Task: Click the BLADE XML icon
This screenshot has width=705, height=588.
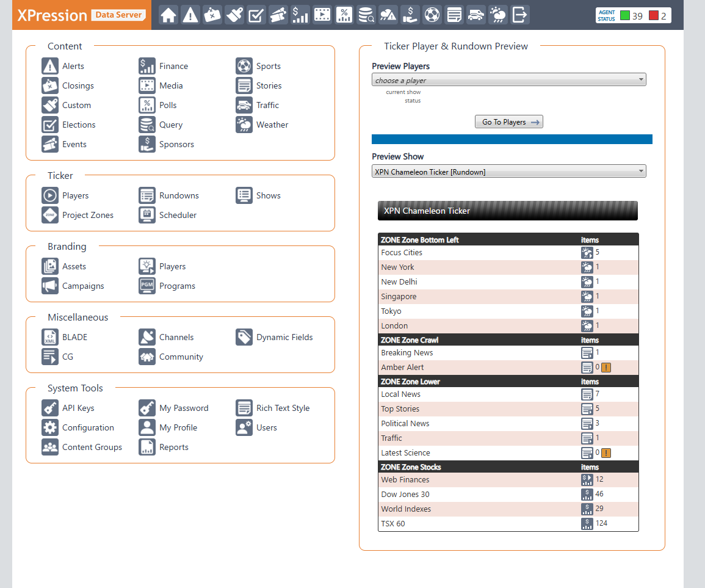Action: (x=50, y=337)
